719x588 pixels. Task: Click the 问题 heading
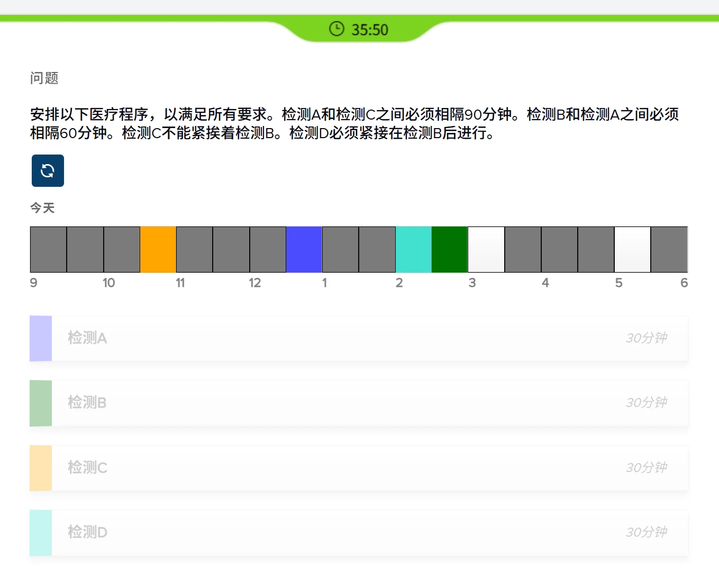pos(44,78)
